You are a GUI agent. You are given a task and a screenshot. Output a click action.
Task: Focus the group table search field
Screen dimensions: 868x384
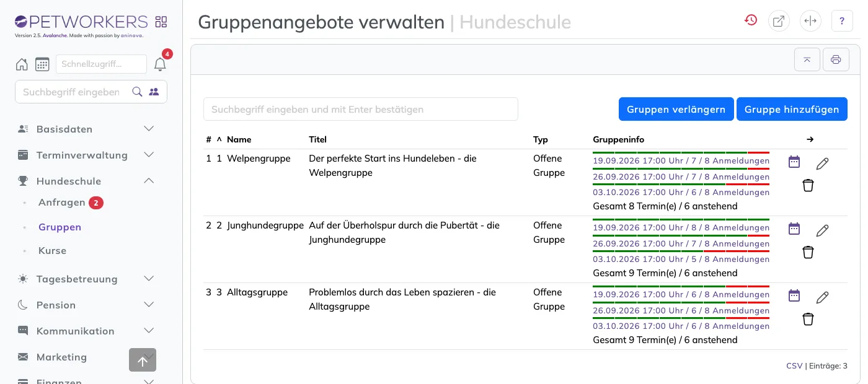(x=361, y=109)
